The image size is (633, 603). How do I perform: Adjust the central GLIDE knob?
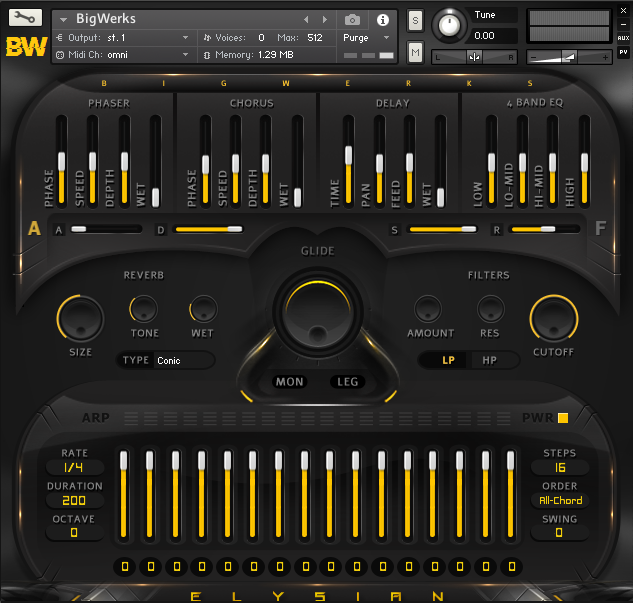[x=318, y=313]
